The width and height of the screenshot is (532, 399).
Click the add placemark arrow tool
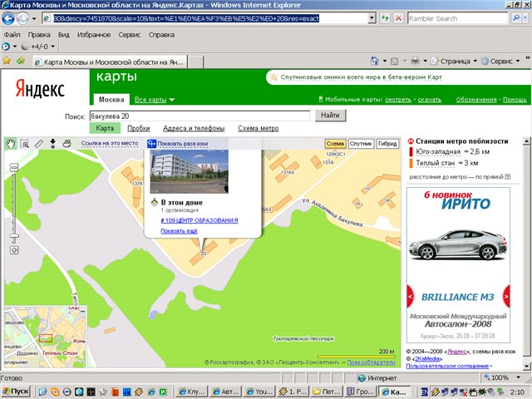coord(52,144)
